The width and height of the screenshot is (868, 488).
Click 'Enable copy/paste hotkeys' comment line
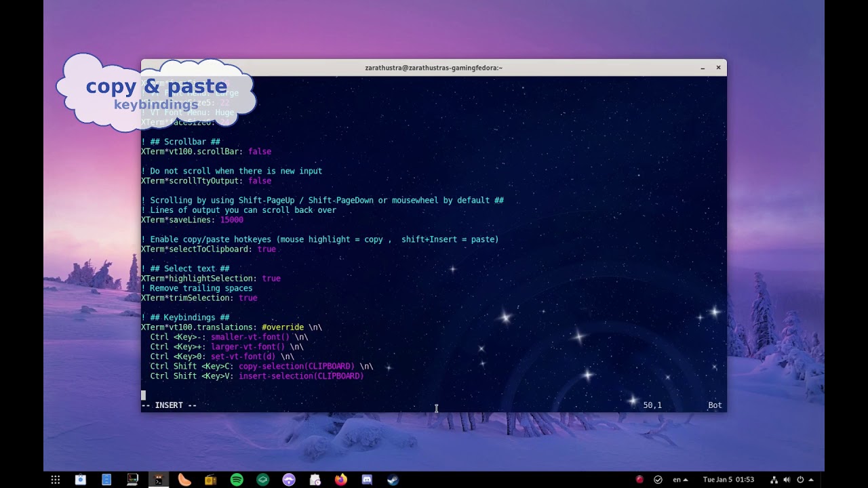[320, 239]
